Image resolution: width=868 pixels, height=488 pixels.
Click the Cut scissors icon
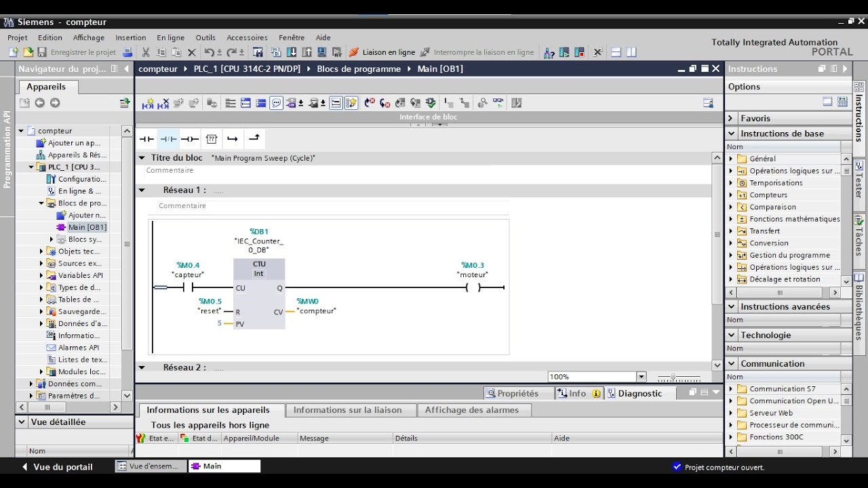click(x=146, y=52)
